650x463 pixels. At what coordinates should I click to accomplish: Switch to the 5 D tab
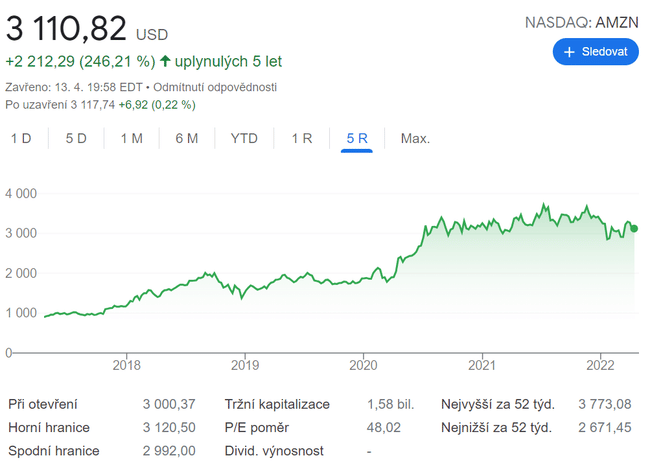[76, 138]
